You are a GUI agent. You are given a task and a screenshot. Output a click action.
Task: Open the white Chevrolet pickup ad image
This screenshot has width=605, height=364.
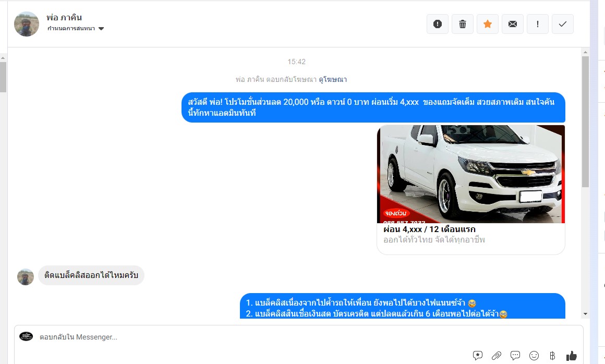point(471,174)
